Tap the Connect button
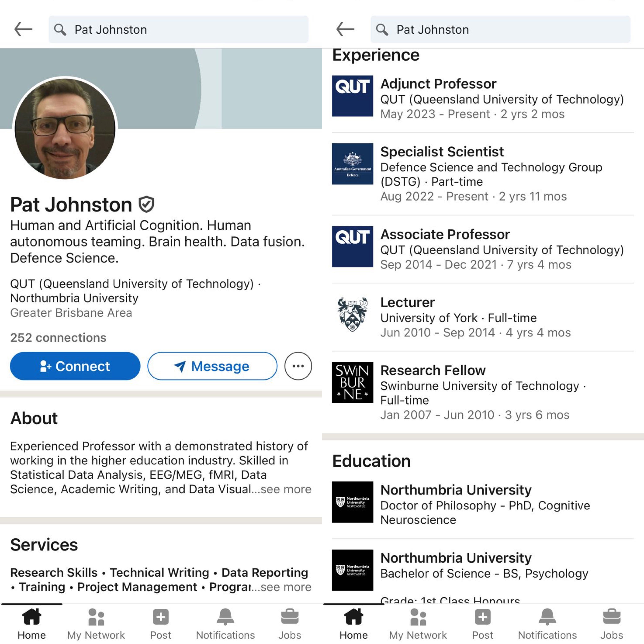 pyautogui.click(x=75, y=366)
